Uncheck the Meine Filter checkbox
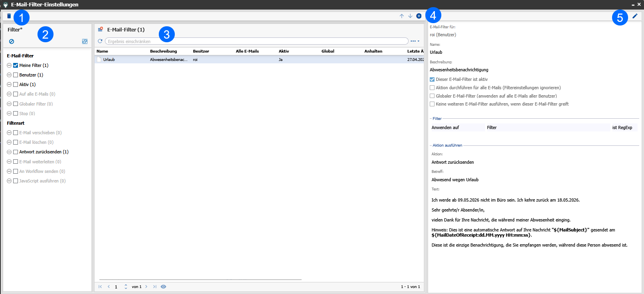The height and width of the screenshot is (294, 644). (x=16, y=65)
